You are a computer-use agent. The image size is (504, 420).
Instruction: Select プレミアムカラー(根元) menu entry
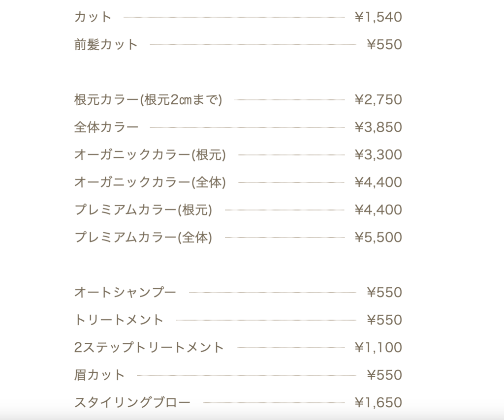point(143,210)
